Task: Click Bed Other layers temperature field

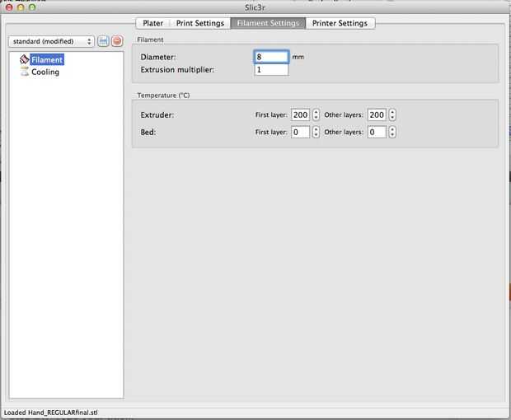Action: (377, 132)
